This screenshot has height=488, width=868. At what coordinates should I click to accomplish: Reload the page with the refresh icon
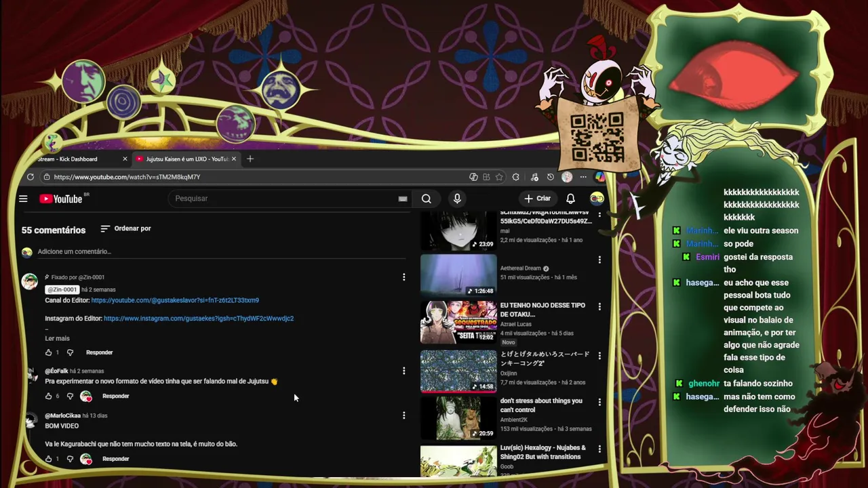tap(31, 177)
